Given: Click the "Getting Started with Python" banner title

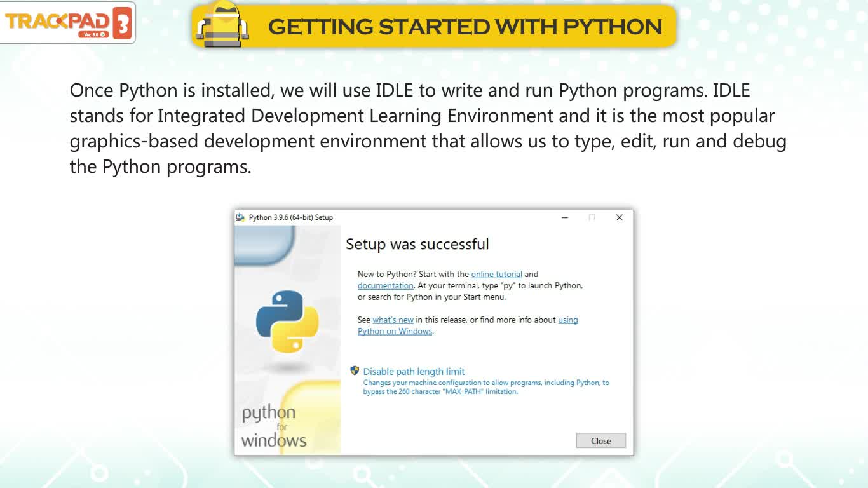Looking at the screenshot, I should [x=465, y=27].
